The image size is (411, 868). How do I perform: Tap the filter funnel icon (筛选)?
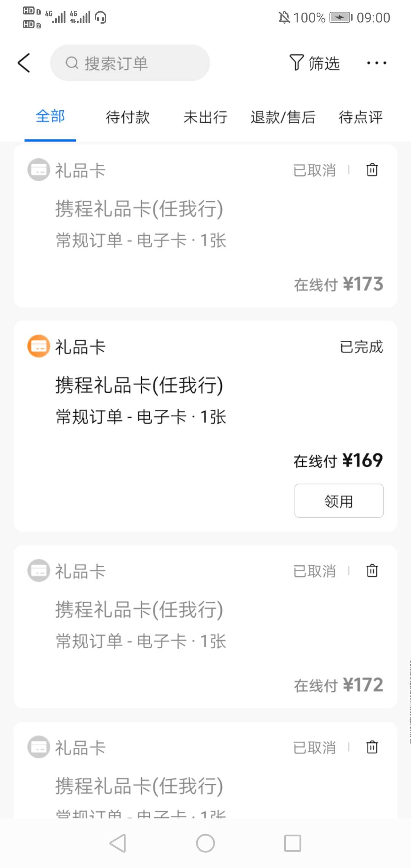[297, 63]
